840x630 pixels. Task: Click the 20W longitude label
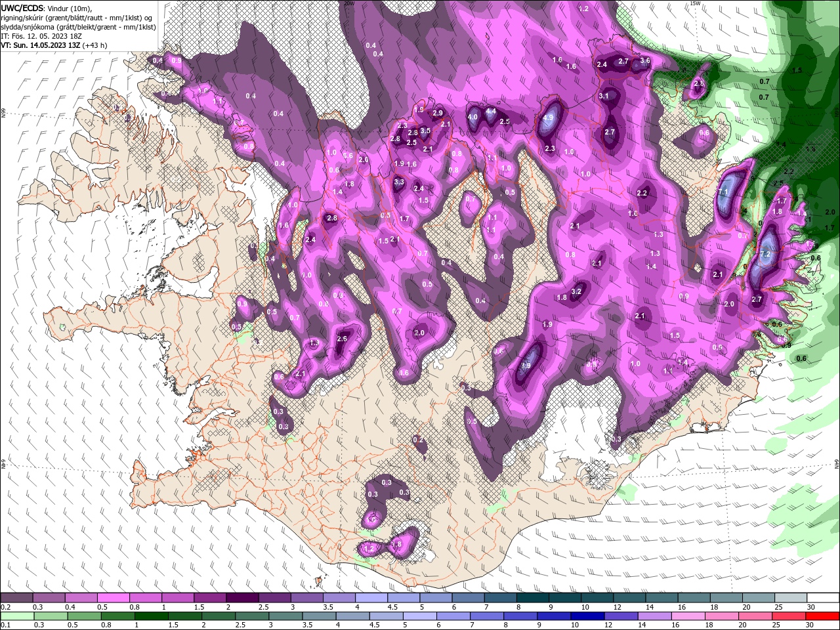coord(349,3)
